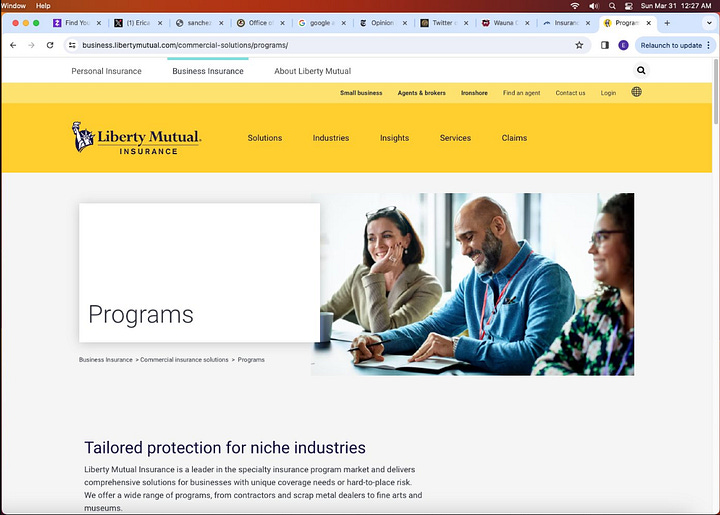Click Contact us link
Screen dimensions: 720x515
570,93
